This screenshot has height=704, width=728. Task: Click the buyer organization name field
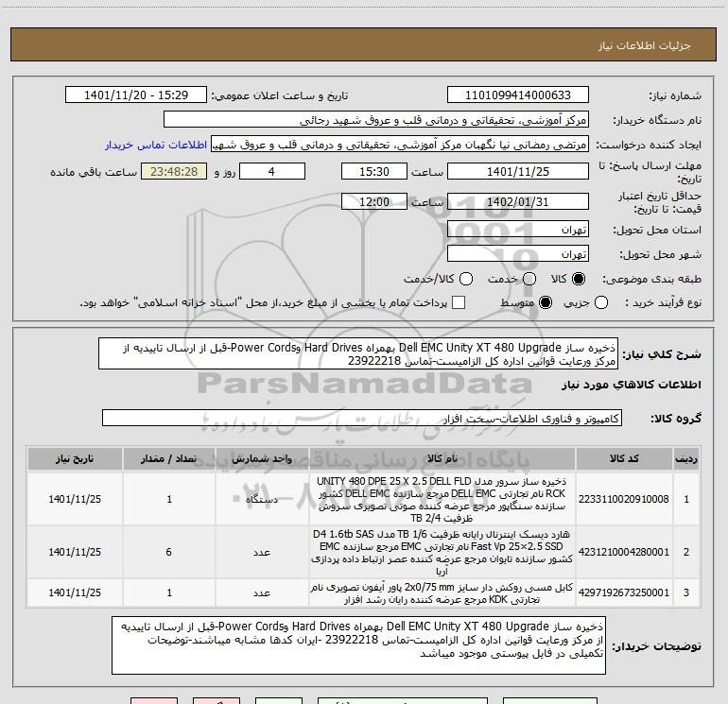pos(376,120)
